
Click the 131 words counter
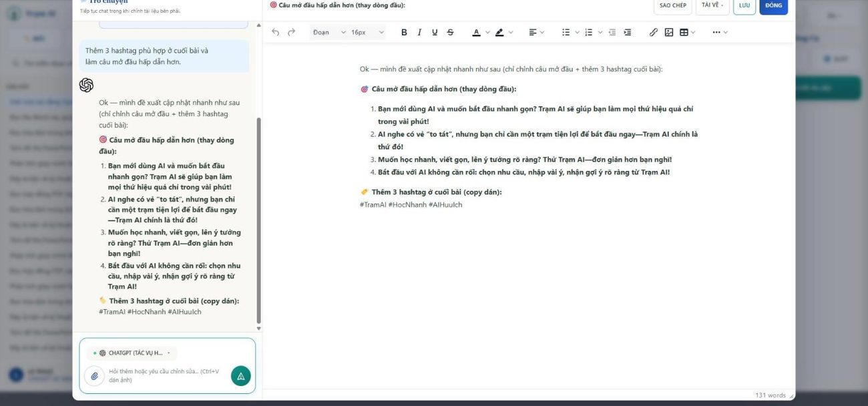pyautogui.click(x=771, y=395)
